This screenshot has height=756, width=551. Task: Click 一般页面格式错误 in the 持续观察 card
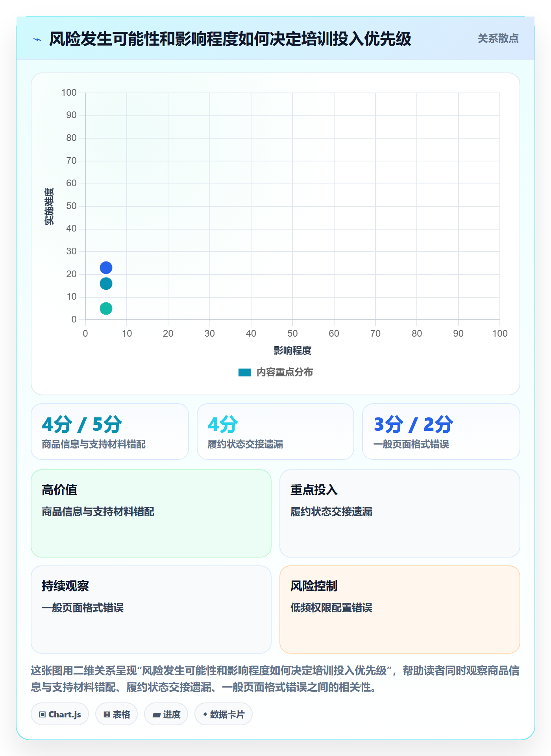(x=83, y=608)
